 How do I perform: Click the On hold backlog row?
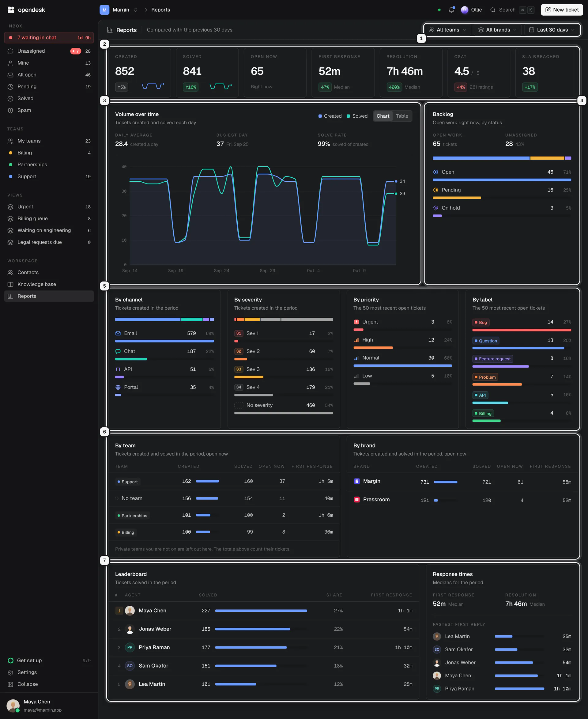502,211
